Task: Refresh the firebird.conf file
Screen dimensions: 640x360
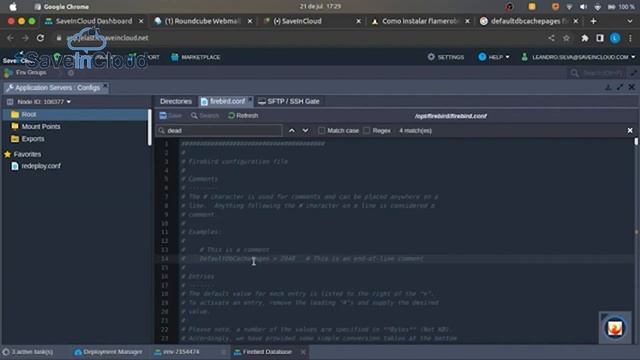Action: (x=243, y=116)
